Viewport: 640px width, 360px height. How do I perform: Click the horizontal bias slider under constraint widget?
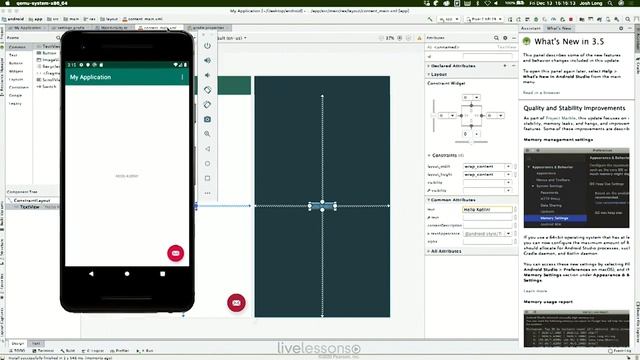pos(471,142)
